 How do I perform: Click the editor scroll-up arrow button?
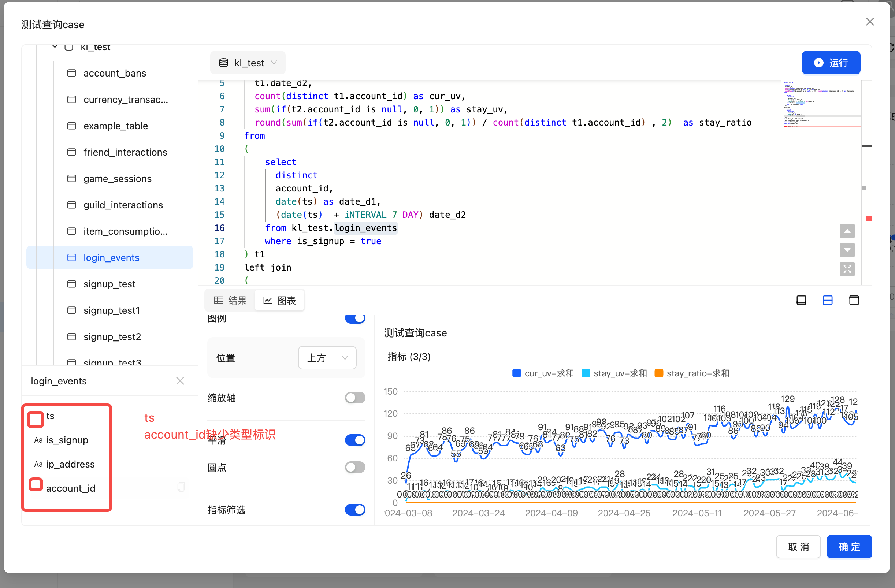(847, 231)
